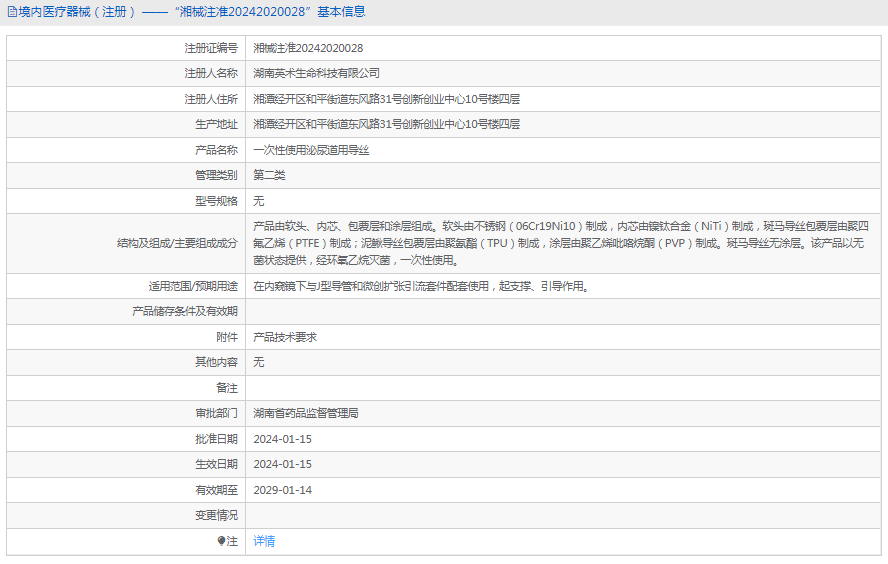Image resolution: width=888 pixels, height=564 pixels.
Task: Click the structure composition description paragraph
Action: (x=560, y=243)
